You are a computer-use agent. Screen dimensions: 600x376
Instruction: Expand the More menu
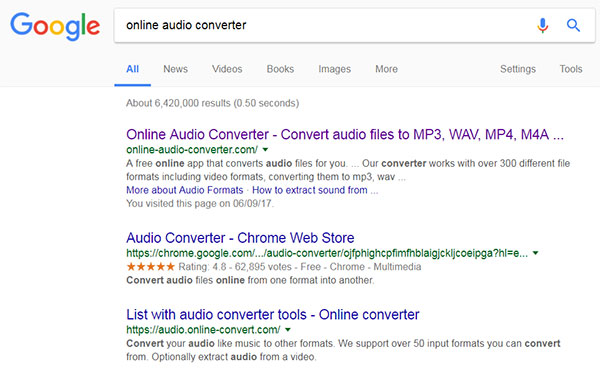coord(386,69)
